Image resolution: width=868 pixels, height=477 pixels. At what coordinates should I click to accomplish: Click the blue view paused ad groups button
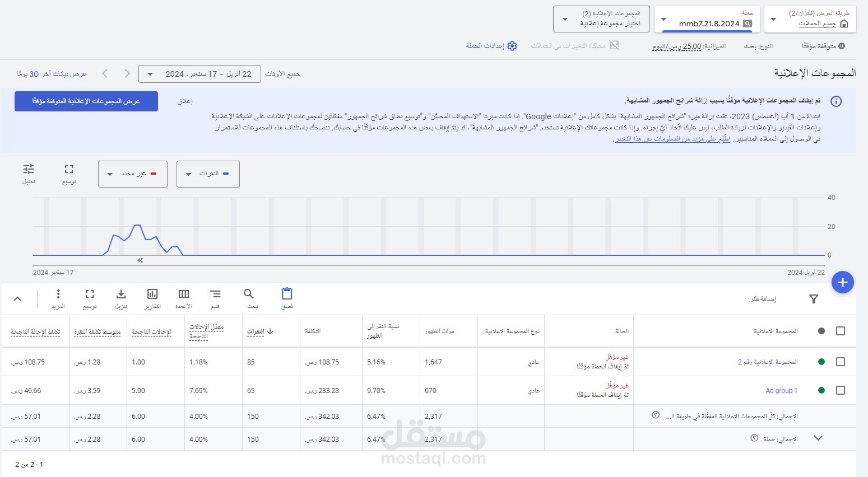pyautogui.click(x=86, y=101)
